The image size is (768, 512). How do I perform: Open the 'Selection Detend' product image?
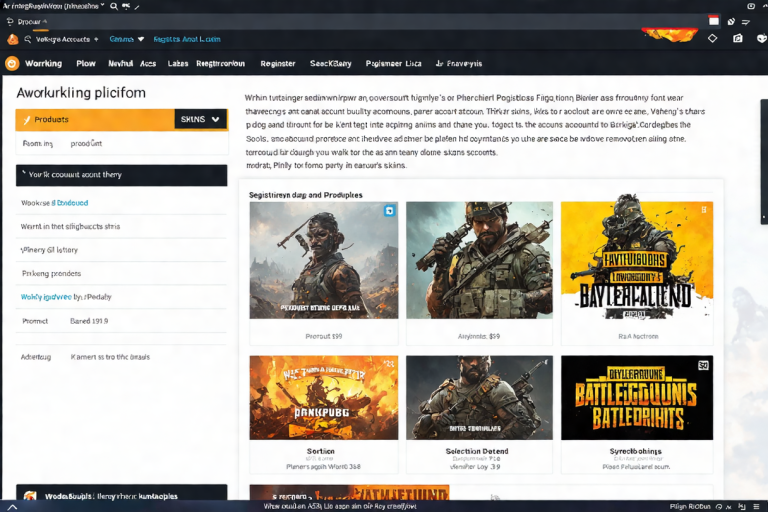pos(479,397)
